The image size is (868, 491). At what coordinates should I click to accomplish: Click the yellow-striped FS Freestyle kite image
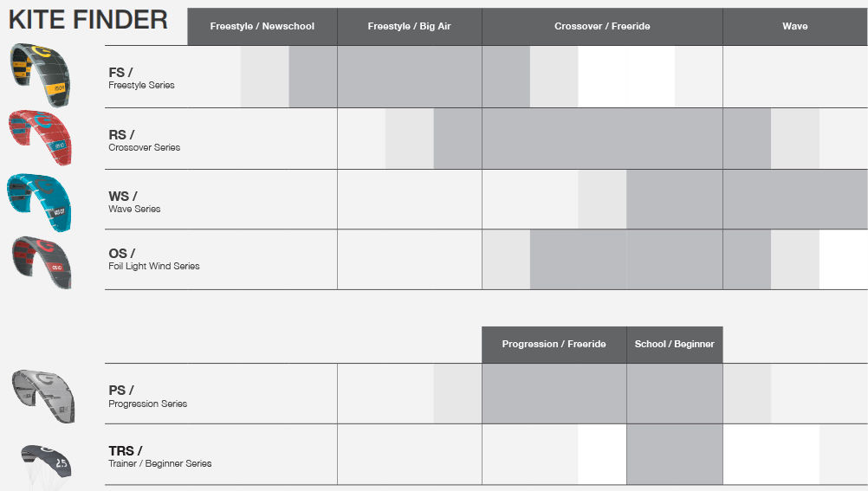(x=40, y=76)
